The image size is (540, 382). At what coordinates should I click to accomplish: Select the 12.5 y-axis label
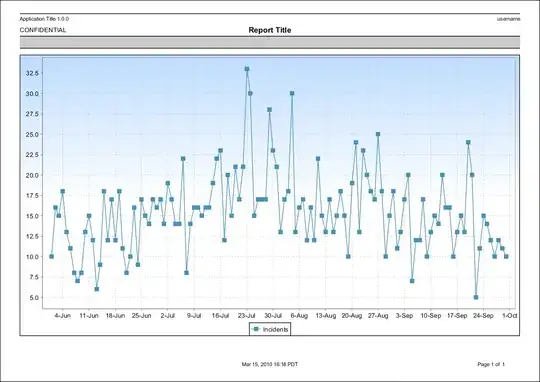click(x=32, y=237)
